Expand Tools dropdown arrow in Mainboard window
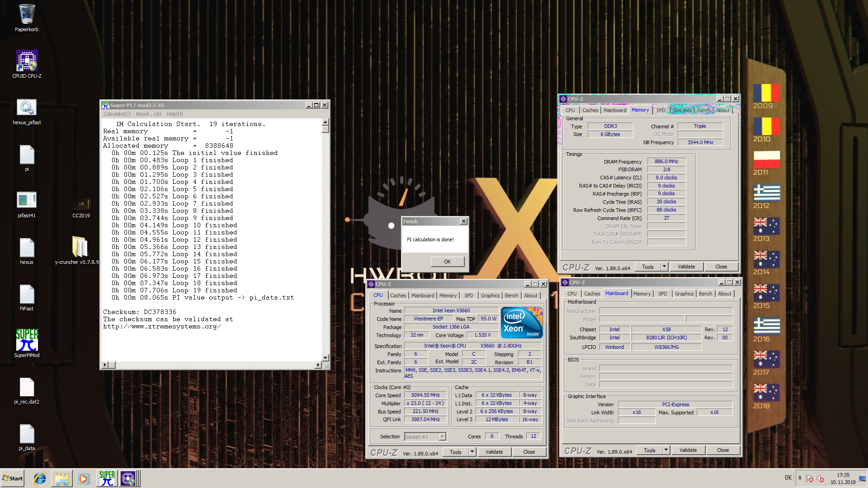This screenshot has height=488, width=868. pyautogui.click(x=666, y=450)
